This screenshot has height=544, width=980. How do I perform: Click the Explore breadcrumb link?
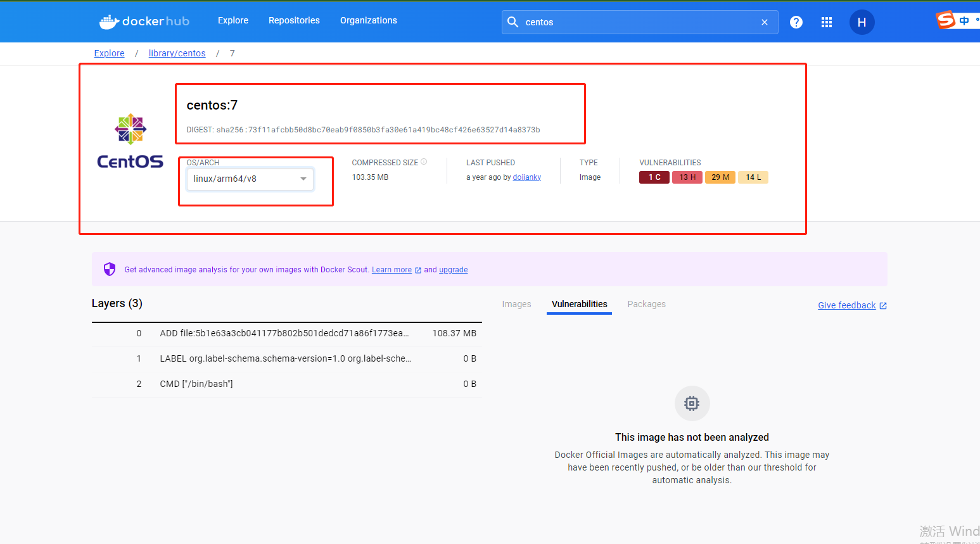(x=110, y=53)
